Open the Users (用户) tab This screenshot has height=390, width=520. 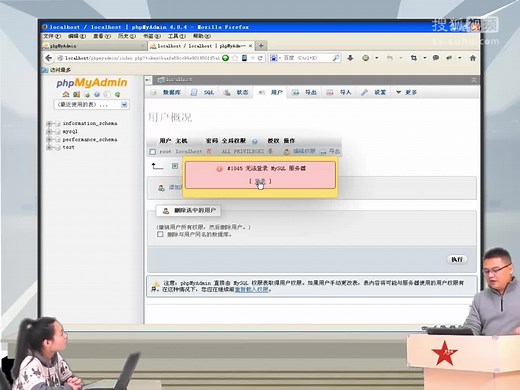coord(271,92)
